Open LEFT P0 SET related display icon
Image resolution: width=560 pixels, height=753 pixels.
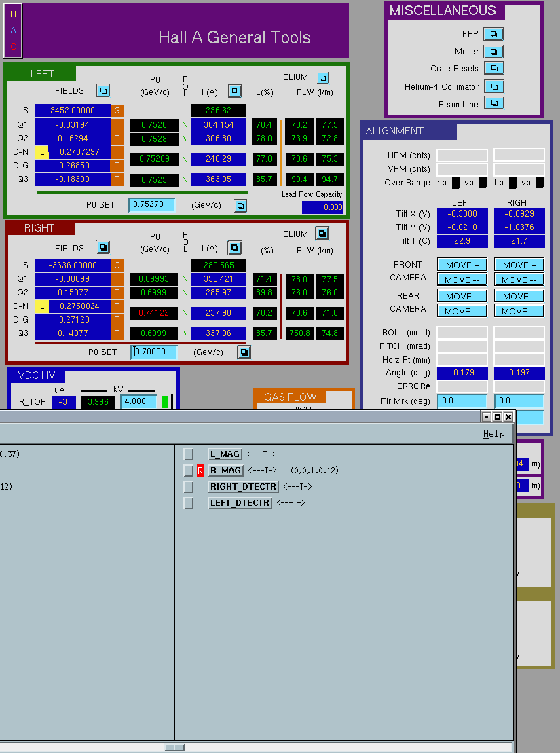(240, 206)
